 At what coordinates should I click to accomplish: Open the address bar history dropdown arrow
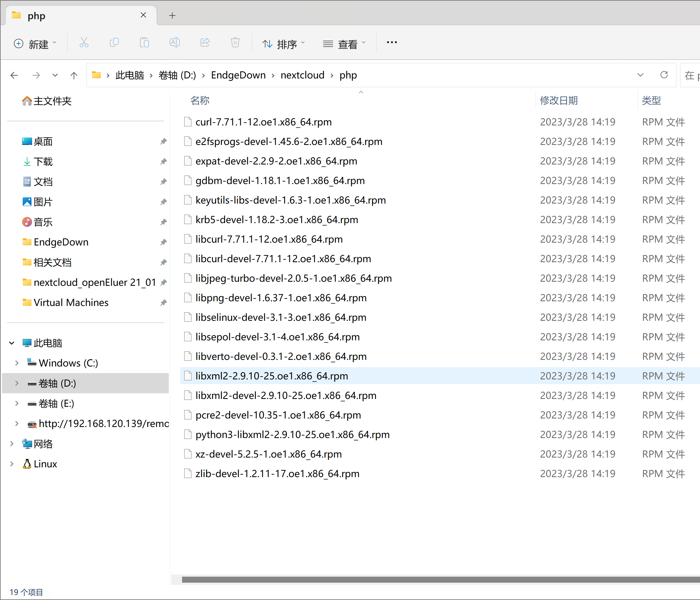click(640, 75)
